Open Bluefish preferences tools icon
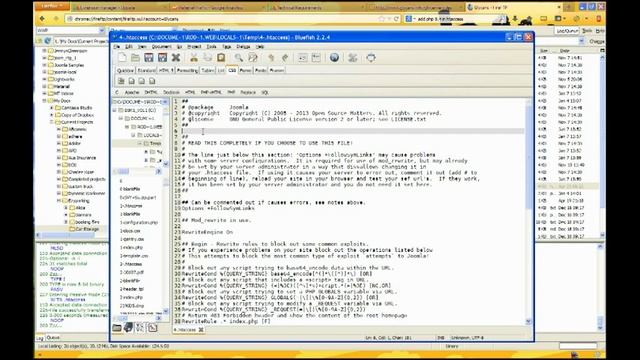 353,58
